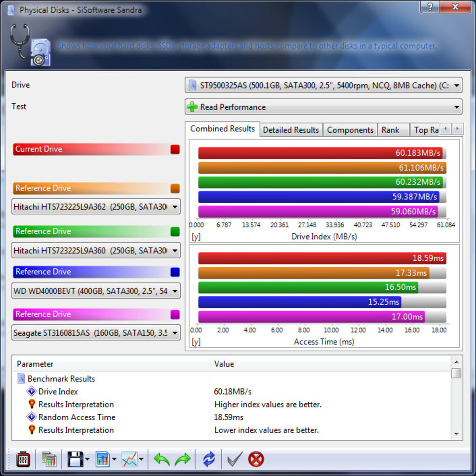The width and height of the screenshot is (476, 476).
Task: Click the Value column header
Action: 330,364
